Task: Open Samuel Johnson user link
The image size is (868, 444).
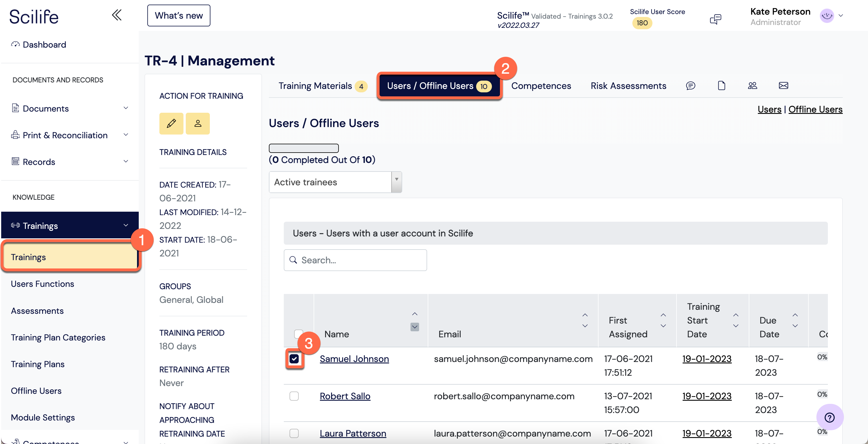Action: (x=354, y=359)
